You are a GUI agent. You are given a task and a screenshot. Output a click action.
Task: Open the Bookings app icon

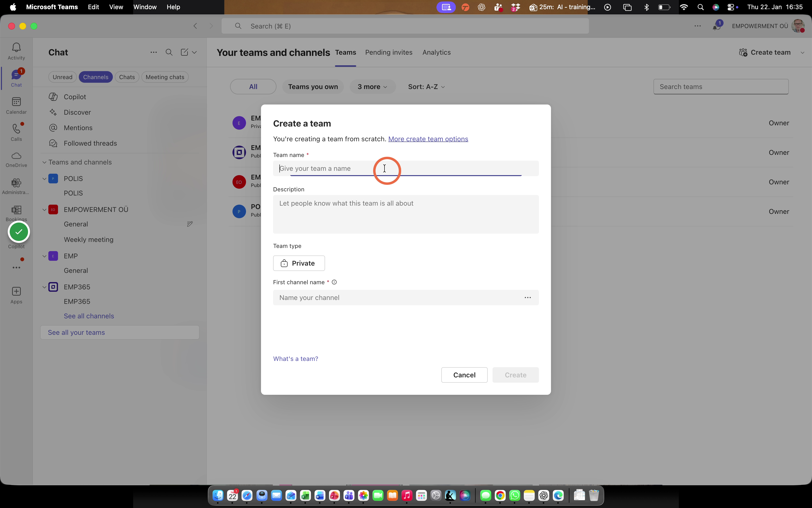click(x=16, y=213)
